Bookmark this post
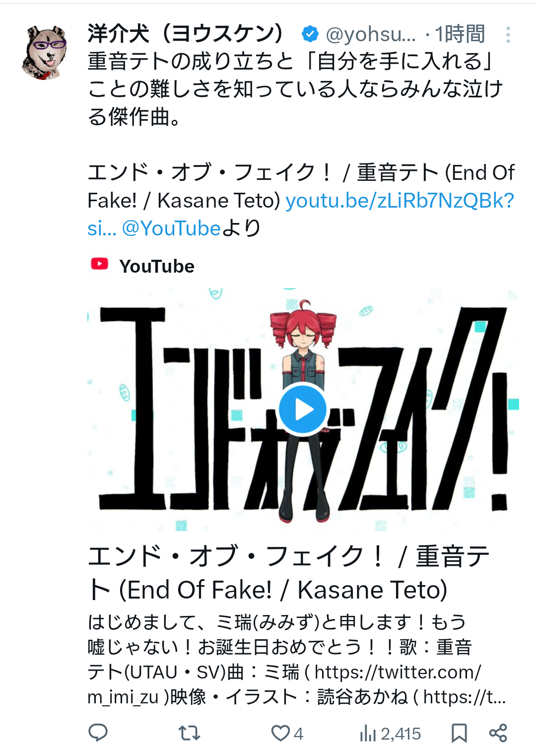Screen dimensions: 536x756 click(459, 733)
